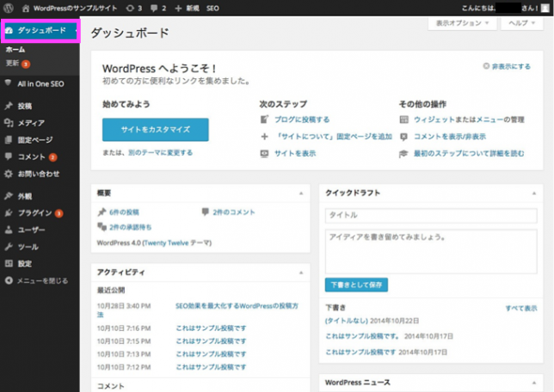Open (タイトルなし) draft link
Screen dimensions: 554x392
pos(346,321)
